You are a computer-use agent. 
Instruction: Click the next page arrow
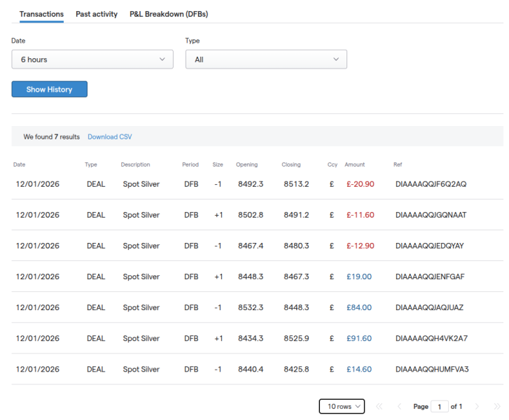(x=477, y=407)
